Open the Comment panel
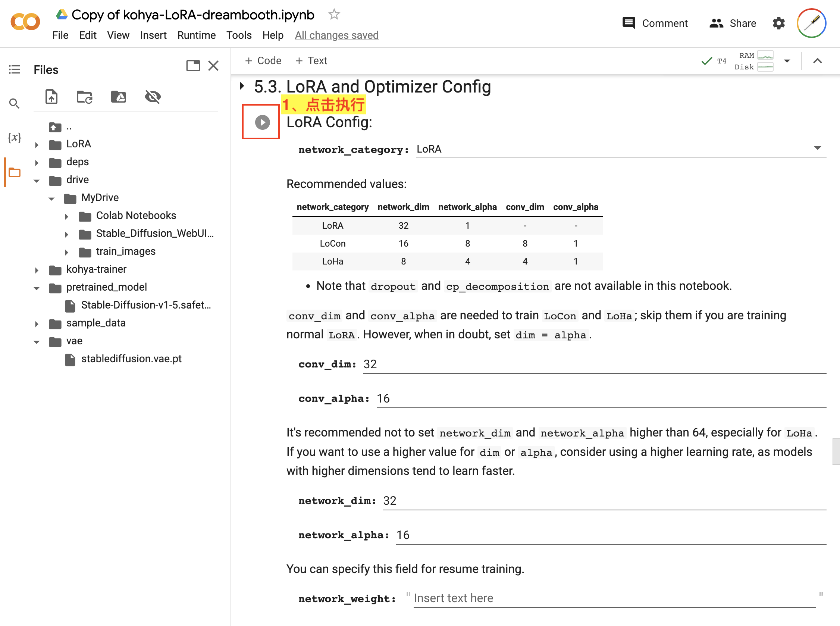Image resolution: width=840 pixels, height=626 pixels. click(x=655, y=23)
